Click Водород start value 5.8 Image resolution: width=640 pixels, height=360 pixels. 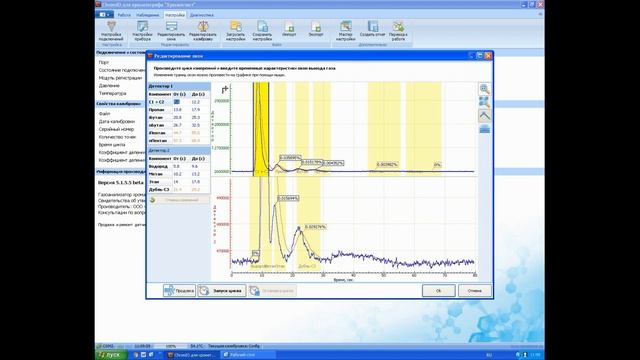coord(177,166)
